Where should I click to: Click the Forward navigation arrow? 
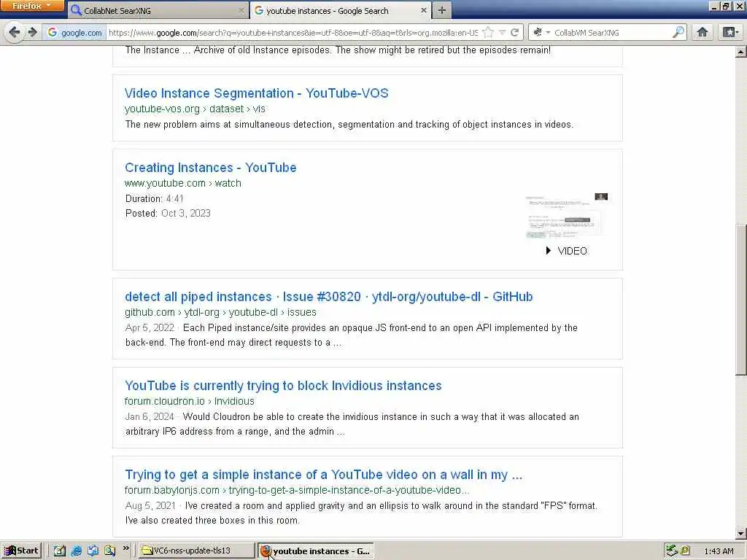(32, 32)
